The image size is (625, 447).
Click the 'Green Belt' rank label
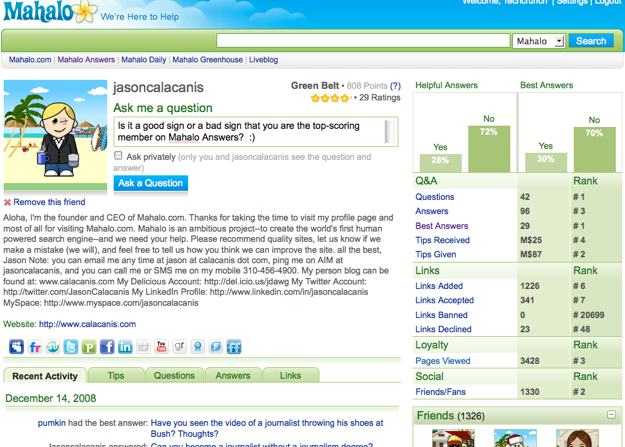tap(315, 86)
